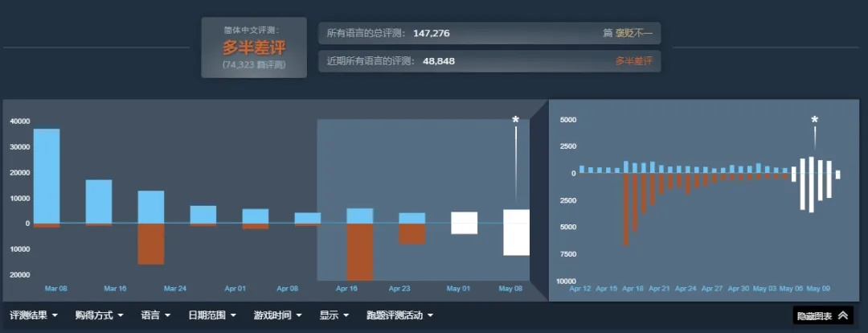Click the May 01 axis label
The height and width of the screenshot is (333, 868).
click(458, 289)
